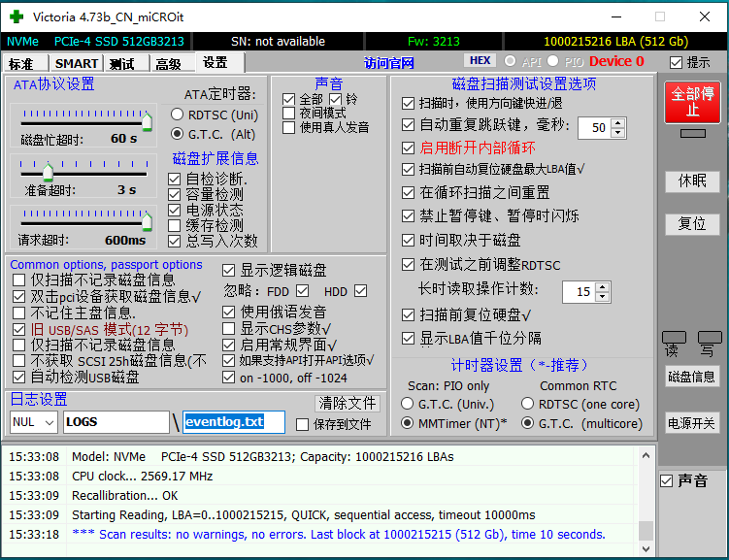Adjust the 磁盘忙超时 slider thumb
The width and height of the screenshot is (729, 560).
(147, 121)
